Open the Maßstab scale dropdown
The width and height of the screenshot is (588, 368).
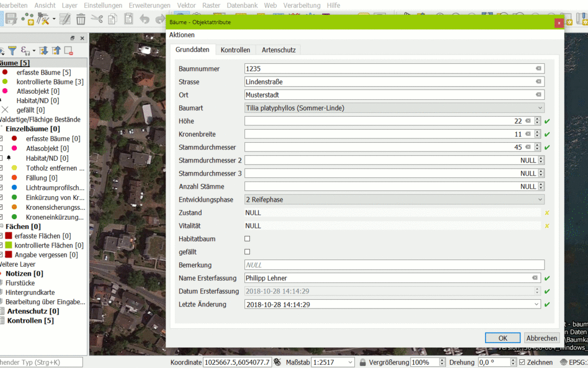tap(349, 362)
